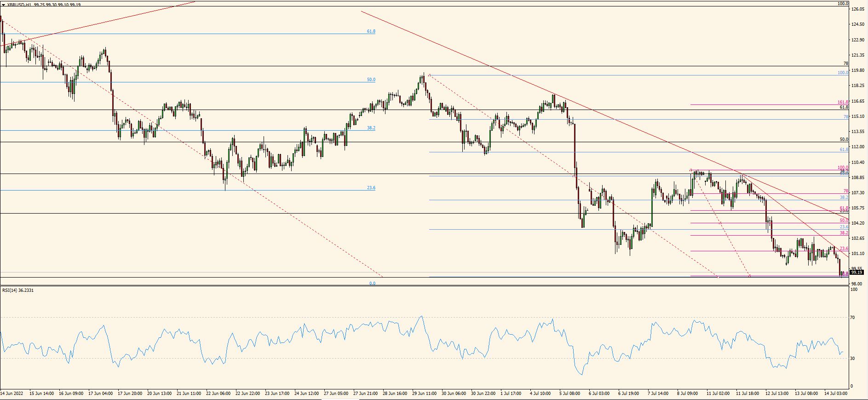Click the 122.90 price axis label
Viewport: 868px width, 400px height.
pos(858,40)
